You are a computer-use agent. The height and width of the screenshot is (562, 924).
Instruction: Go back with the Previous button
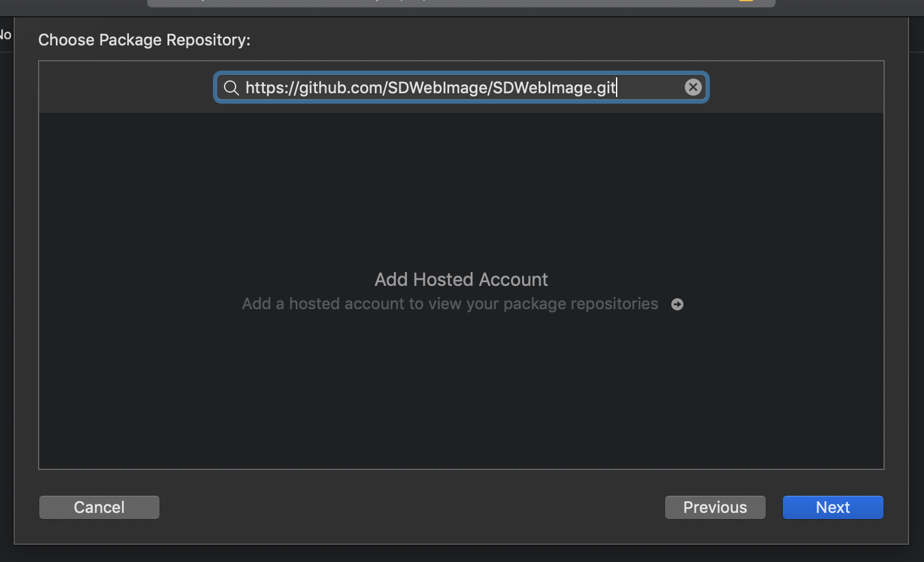[x=715, y=507]
